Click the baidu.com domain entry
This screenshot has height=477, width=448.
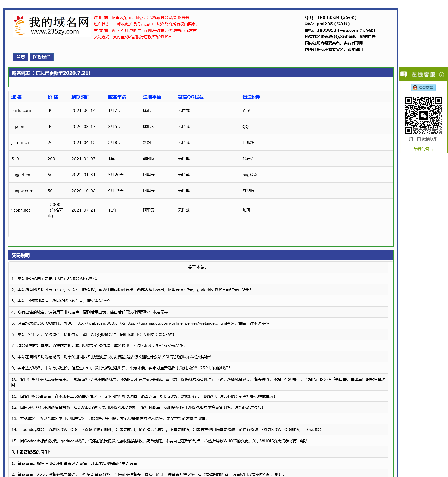pyautogui.click(x=21, y=110)
